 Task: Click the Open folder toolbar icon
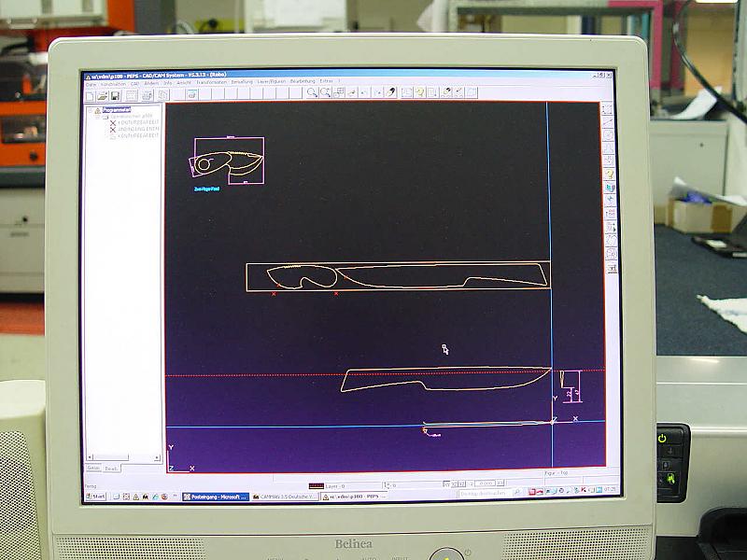(x=103, y=94)
